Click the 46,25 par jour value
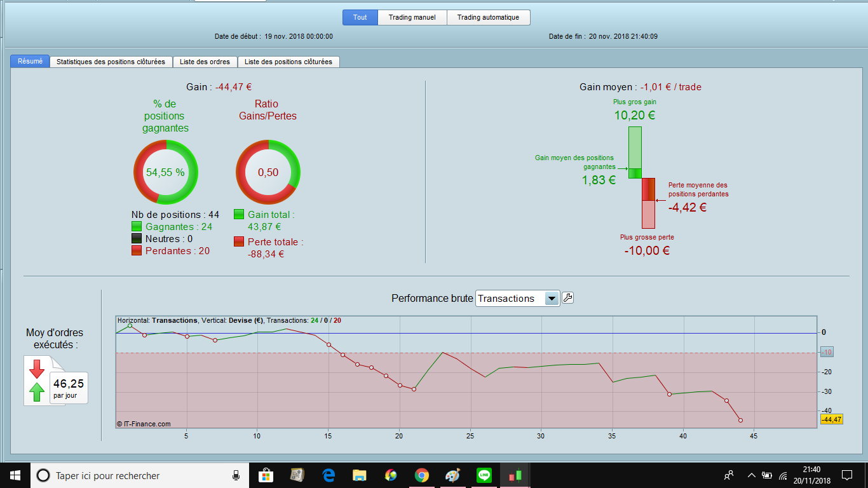The image size is (868, 488). tap(69, 388)
